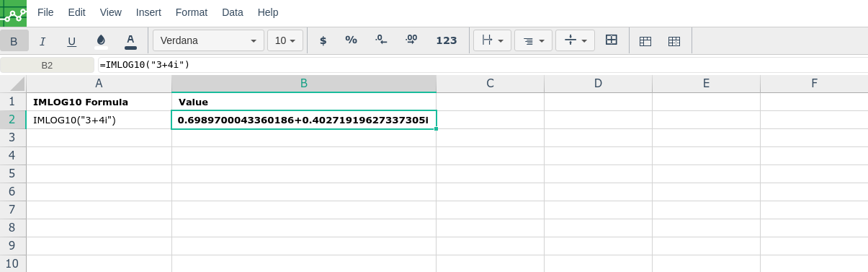Select all cells with corner triangle
This screenshot has width=868, height=272.
[13, 84]
